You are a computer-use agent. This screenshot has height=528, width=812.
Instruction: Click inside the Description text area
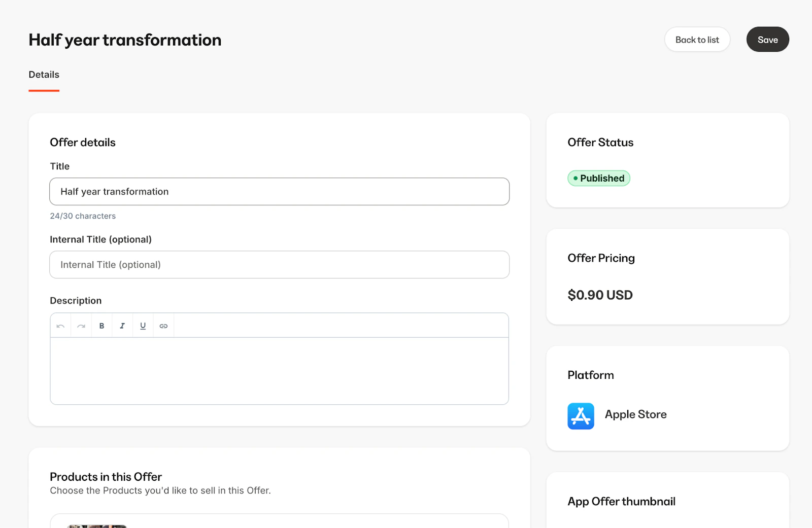tap(279, 370)
